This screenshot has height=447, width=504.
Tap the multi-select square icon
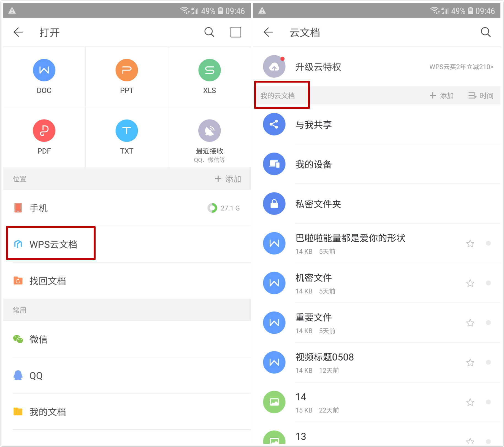pyautogui.click(x=236, y=32)
